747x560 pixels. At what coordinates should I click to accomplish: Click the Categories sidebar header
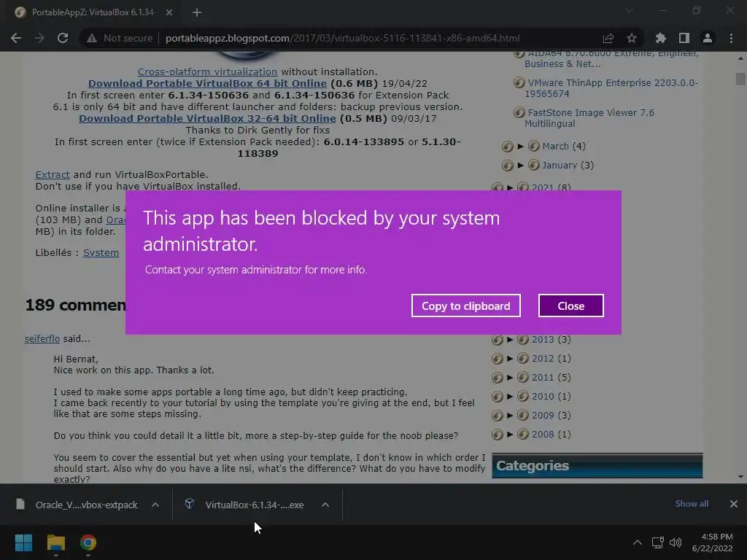pos(597,465)
